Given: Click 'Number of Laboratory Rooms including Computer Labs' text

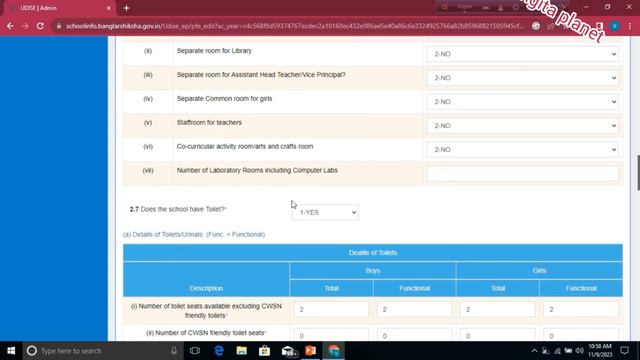Looking at the screenshot, I should coord(257,170).
